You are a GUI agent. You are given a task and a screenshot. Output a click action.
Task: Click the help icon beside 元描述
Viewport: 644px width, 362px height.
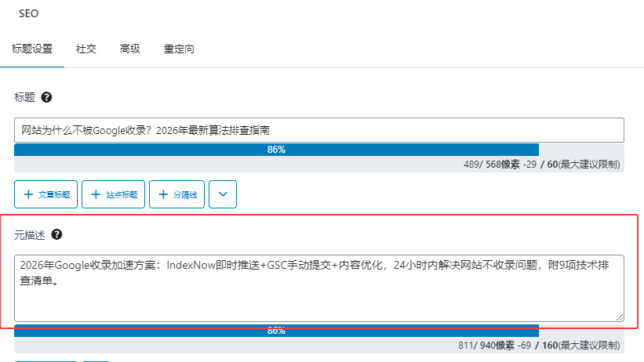[56, 234]
